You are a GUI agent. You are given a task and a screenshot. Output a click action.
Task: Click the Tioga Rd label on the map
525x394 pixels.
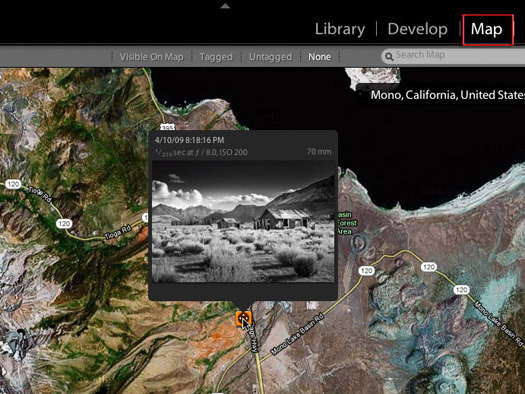pos(117,232)
